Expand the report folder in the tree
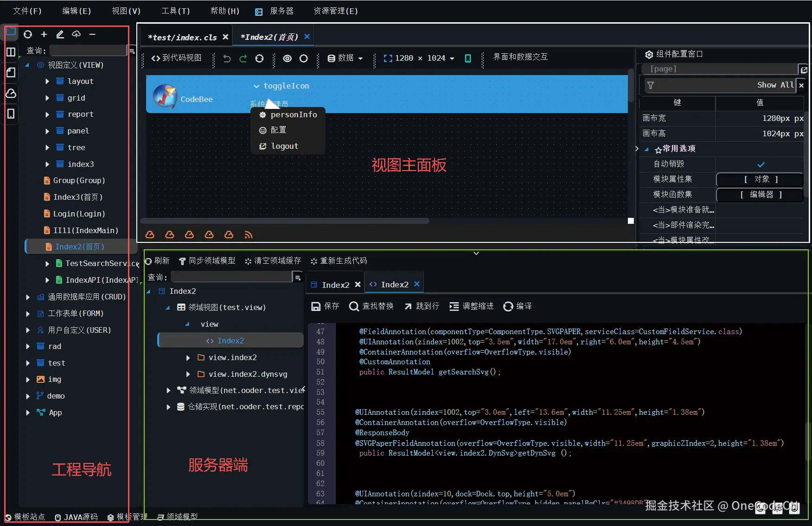Image resolution: width=812 pixels, height=526 pixels. pyautogui.click(x=47, y=114)
